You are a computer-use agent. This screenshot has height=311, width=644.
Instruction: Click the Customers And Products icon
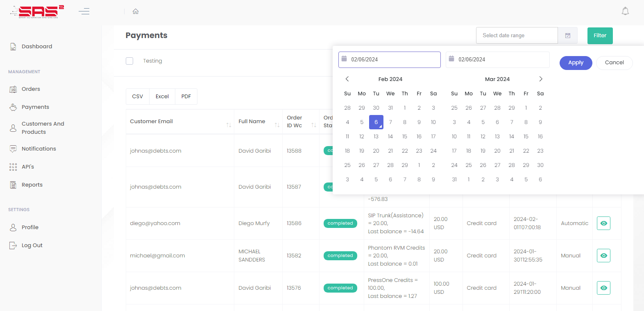coord(13,128)
